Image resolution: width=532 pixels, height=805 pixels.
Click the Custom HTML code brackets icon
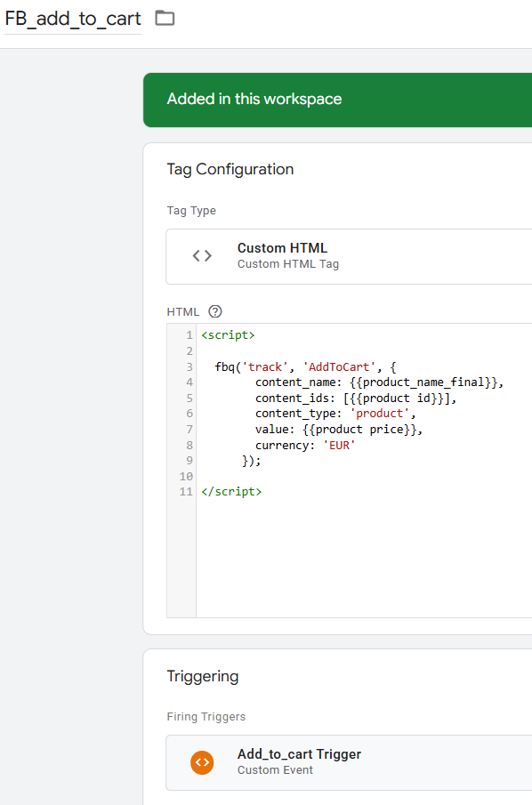(202, 255)
